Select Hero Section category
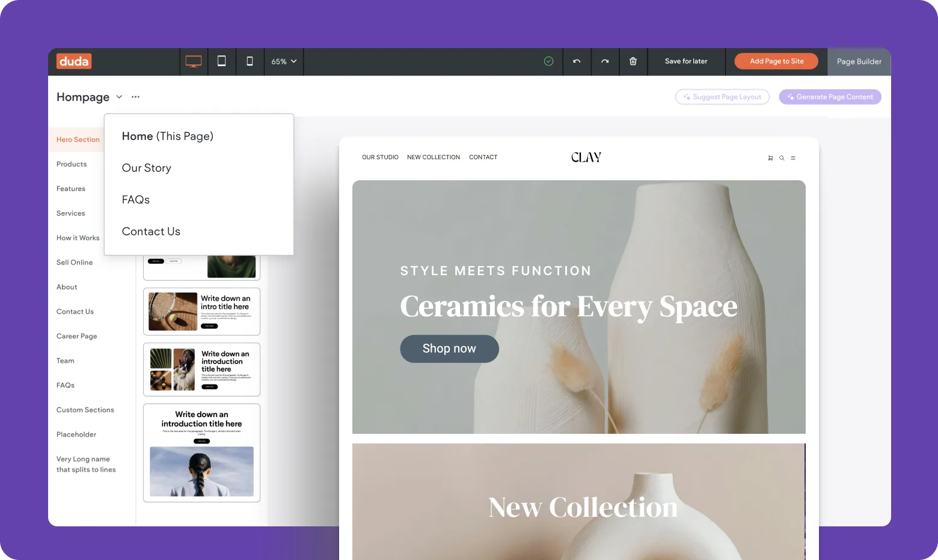The width and height of the screenshot is (938, 560). 78,139
